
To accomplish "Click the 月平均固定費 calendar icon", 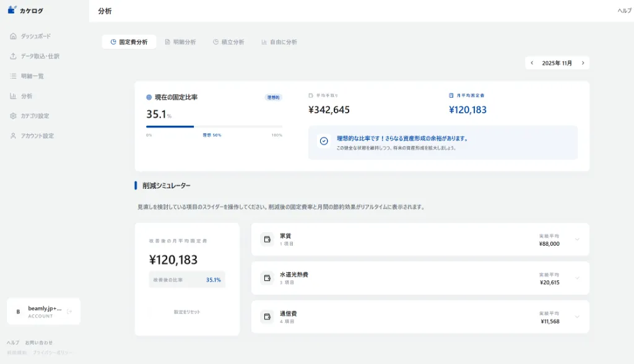I will coord(451,95).
